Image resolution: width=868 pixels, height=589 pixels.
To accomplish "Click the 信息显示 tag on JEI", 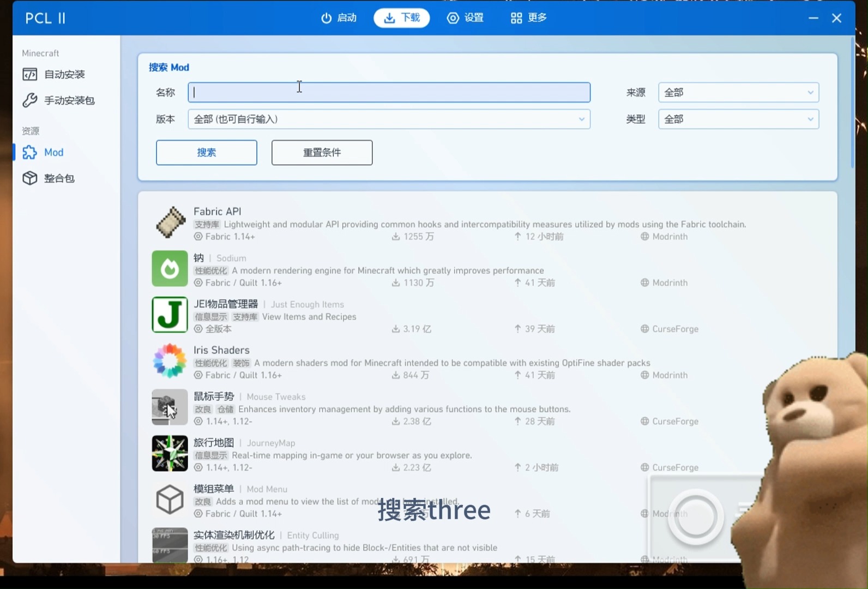I will 211,317.
